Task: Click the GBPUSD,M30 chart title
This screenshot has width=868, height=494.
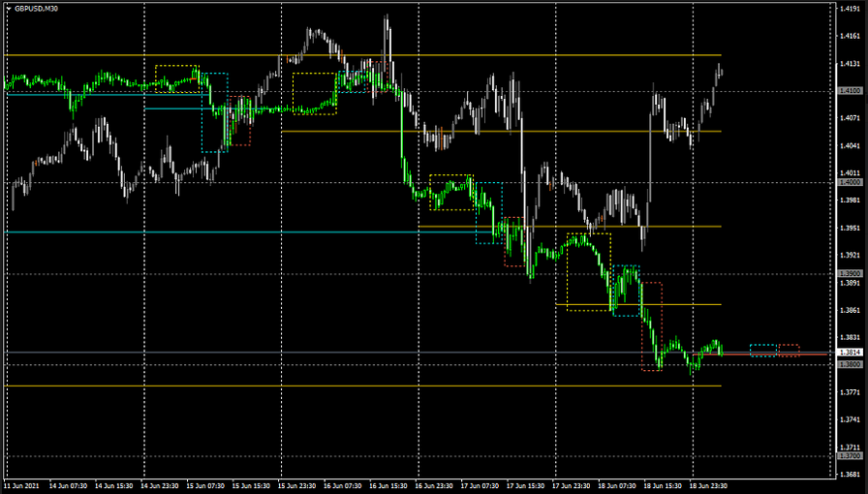Action: tap(34, 7)
